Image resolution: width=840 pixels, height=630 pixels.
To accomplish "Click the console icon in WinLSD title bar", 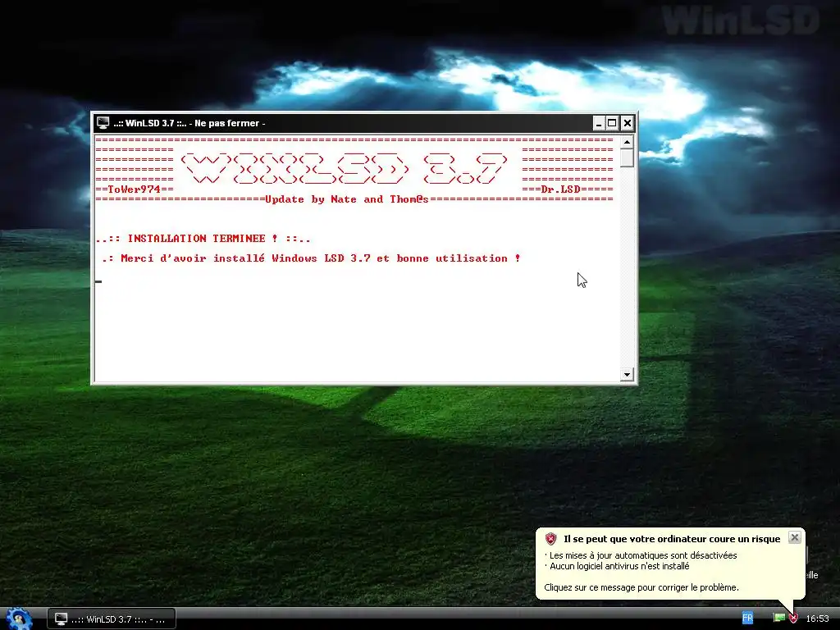I will pyautogui.click(x=103, y=123).
